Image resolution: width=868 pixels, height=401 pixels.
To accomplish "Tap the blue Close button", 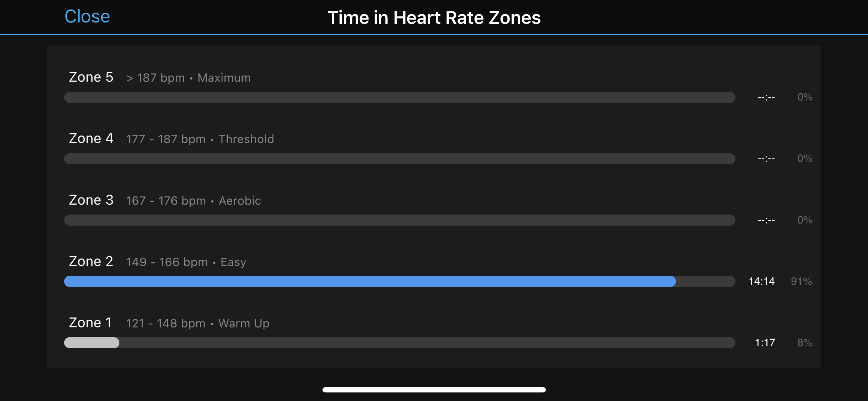I will point(87,16).
